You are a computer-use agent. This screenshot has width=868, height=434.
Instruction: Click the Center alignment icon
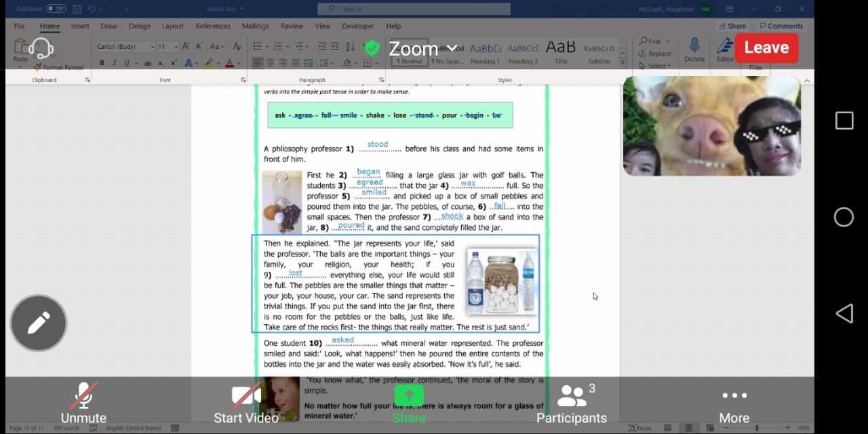[271, 62]
